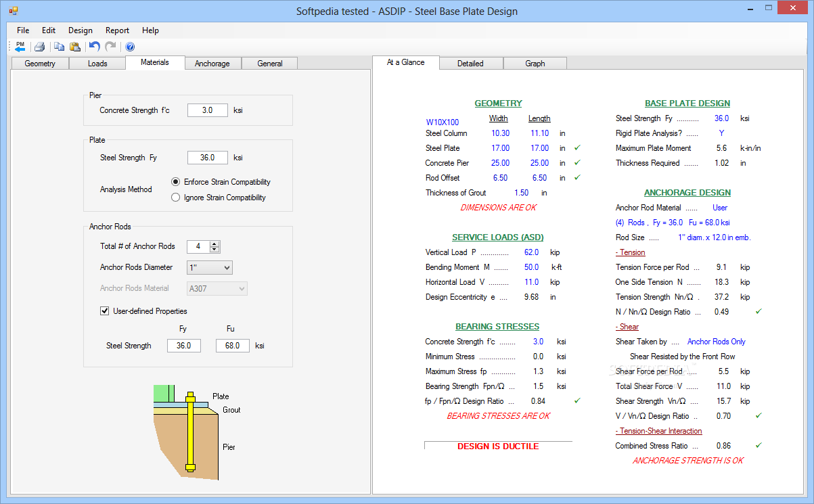Open the Graph results tab
The width and height of the screenshot is (814, 504).
(535, 64)
